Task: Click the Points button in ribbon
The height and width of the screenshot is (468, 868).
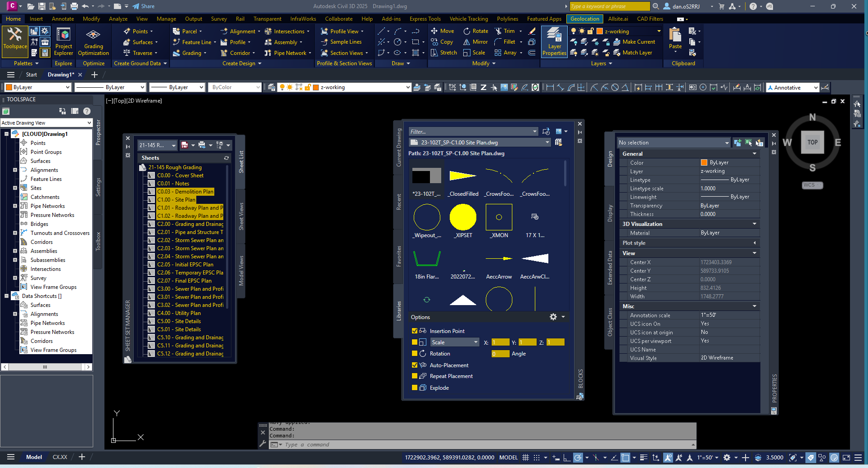Action: click(139, 31)
